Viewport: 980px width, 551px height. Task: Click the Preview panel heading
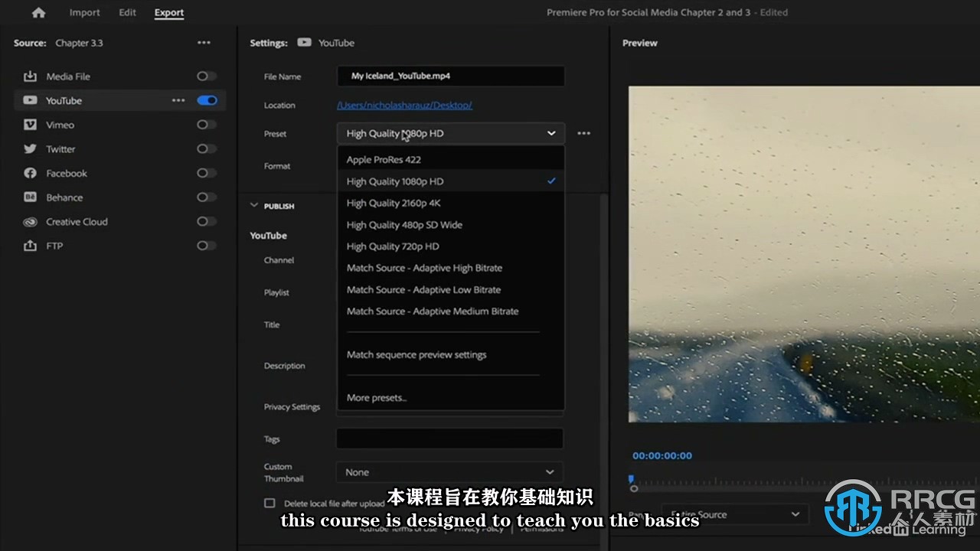click(640, 43)
